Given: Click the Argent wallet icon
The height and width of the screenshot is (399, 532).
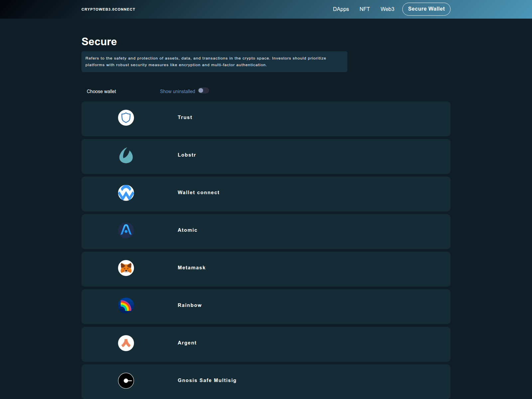Looking at the screenshot, I should (126, 343).
